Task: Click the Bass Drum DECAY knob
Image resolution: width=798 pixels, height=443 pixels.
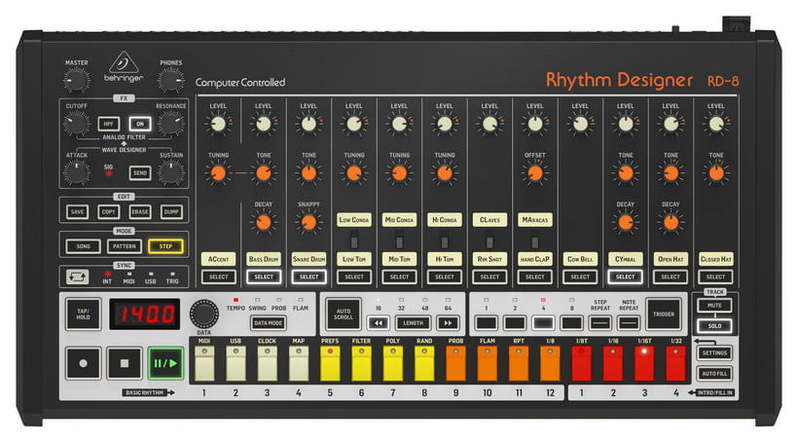Action: [264, 223]
